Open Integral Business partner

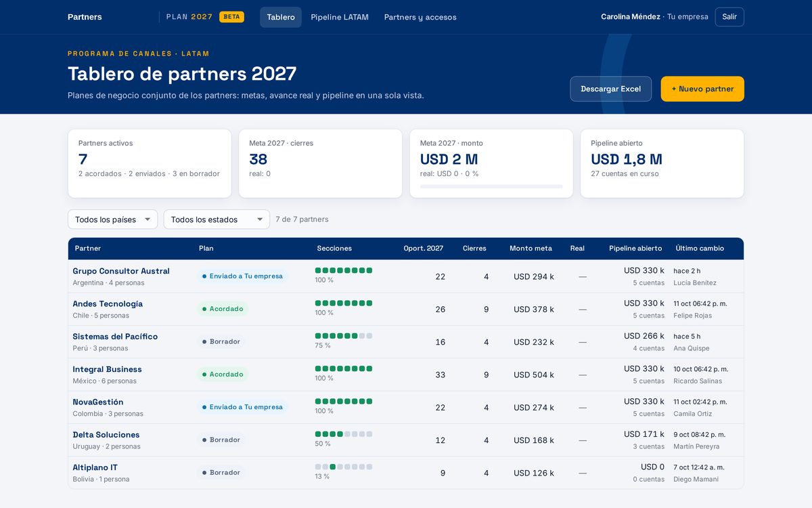pos(107,369)
